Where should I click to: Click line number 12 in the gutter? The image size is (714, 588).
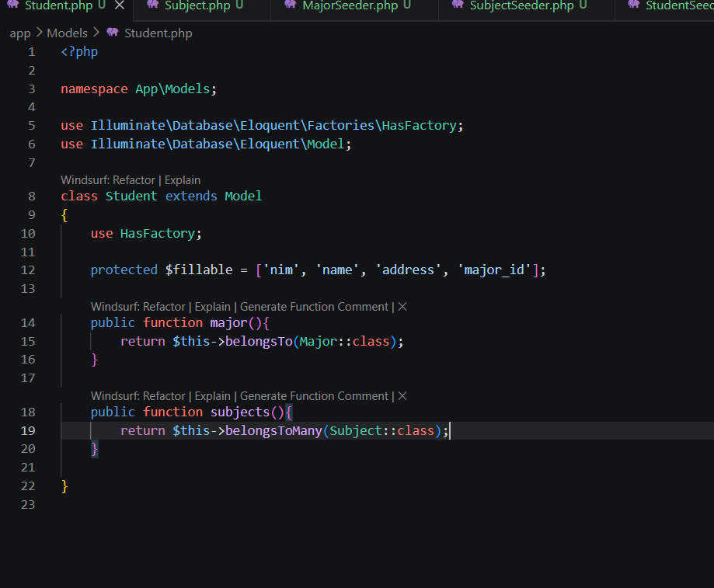tap(28, 270)
